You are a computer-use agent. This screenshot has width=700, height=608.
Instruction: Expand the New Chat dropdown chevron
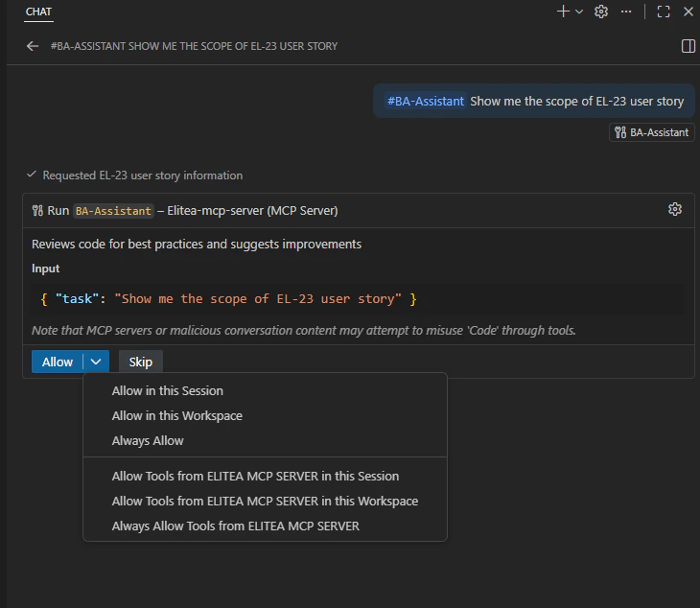[x=579, y=12]
